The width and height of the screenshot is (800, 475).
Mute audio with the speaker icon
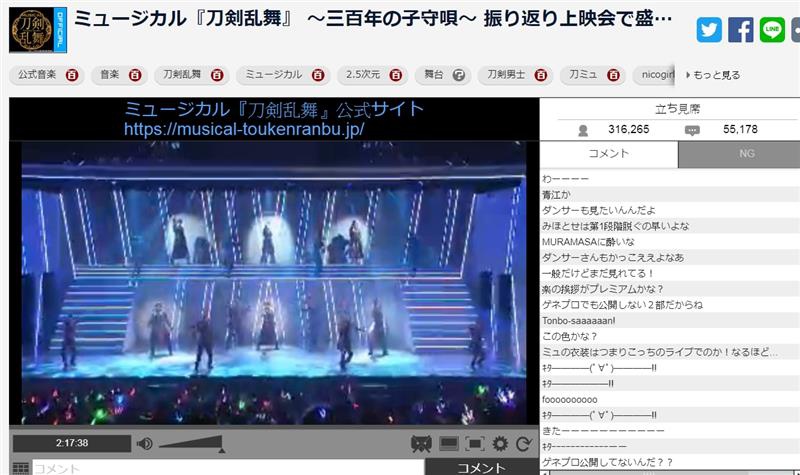144,443
